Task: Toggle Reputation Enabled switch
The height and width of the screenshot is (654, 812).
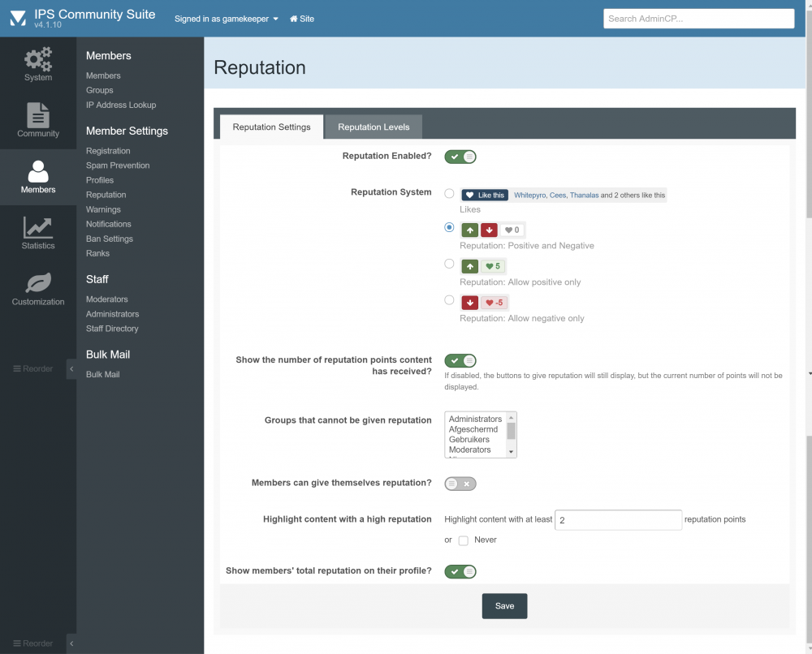Action: point(460,157)
